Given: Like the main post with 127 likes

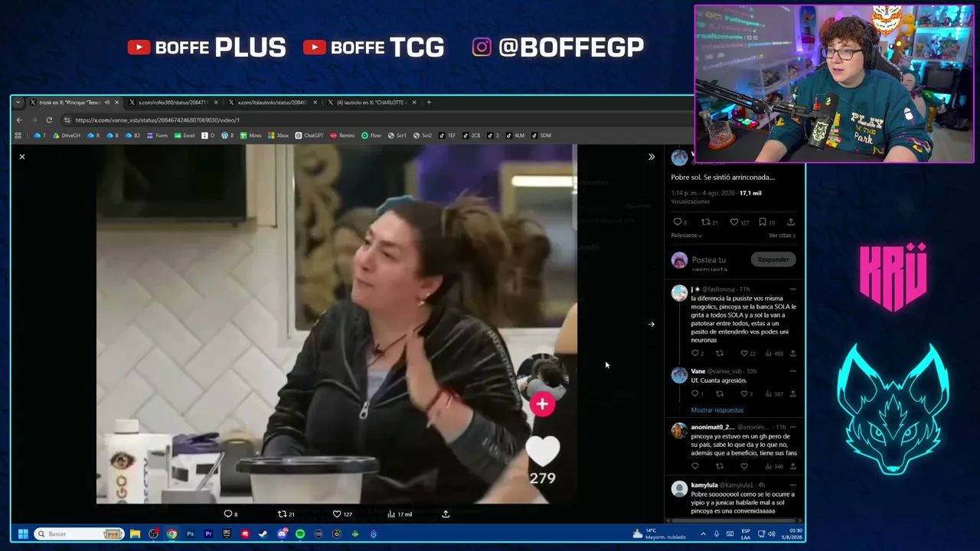Looking at the screenshot, I should pos(734,223).
